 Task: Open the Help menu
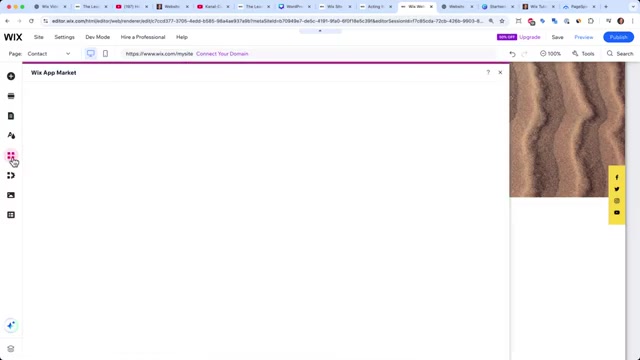click(x=182, y=37)
